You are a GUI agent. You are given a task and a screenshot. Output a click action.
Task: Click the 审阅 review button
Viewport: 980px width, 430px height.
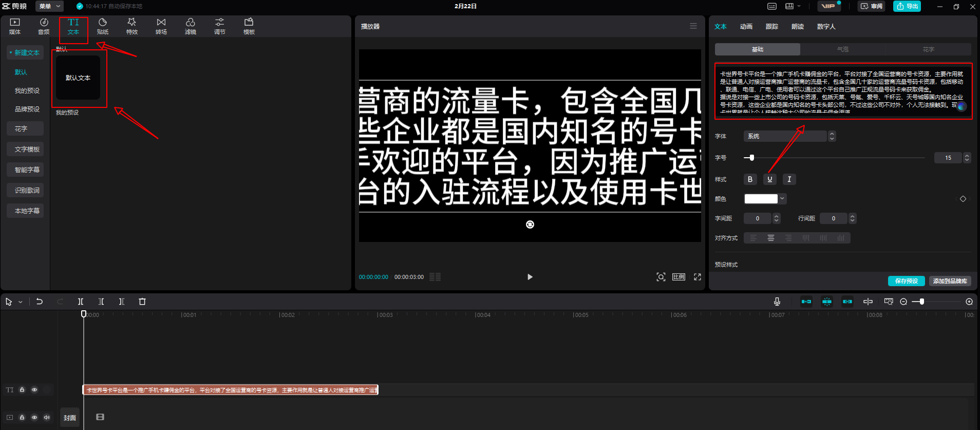click(871, 6)
